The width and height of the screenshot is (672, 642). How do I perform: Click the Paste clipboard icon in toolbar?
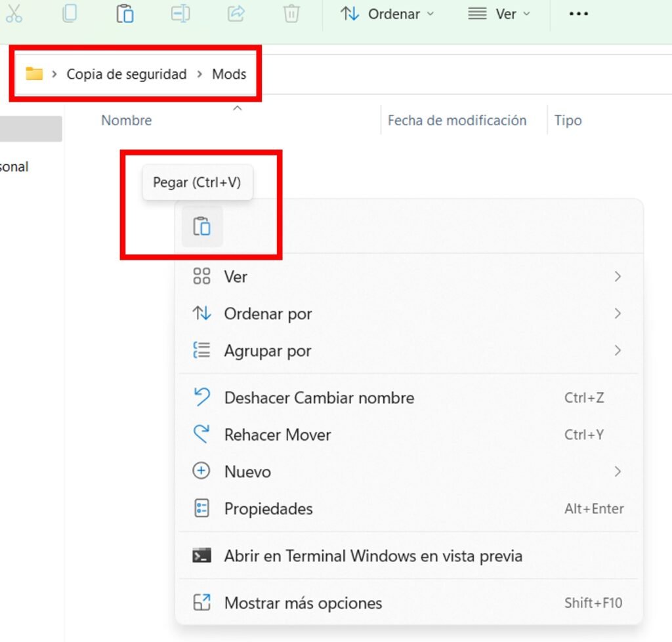[125, 14]
